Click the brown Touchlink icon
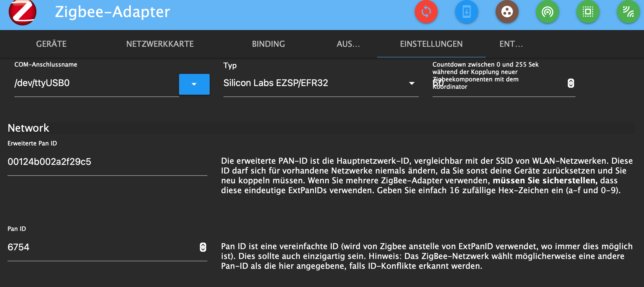This screenshot has height=287, width=644. coord(507,12)
